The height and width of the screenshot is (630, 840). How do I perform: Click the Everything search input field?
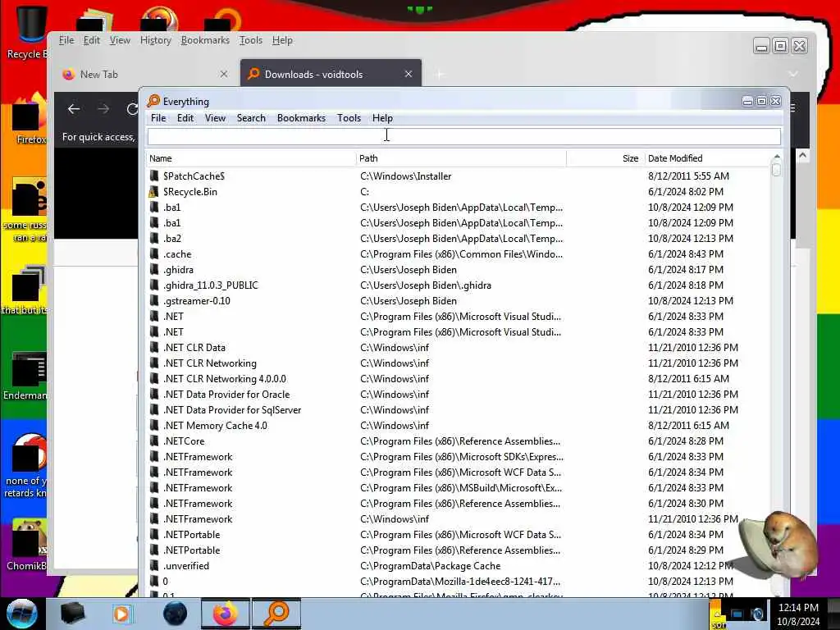click(464, 137)
